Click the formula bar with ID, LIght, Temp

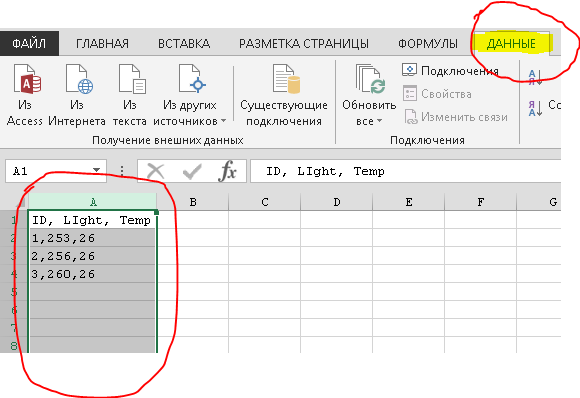coord(405,171)
